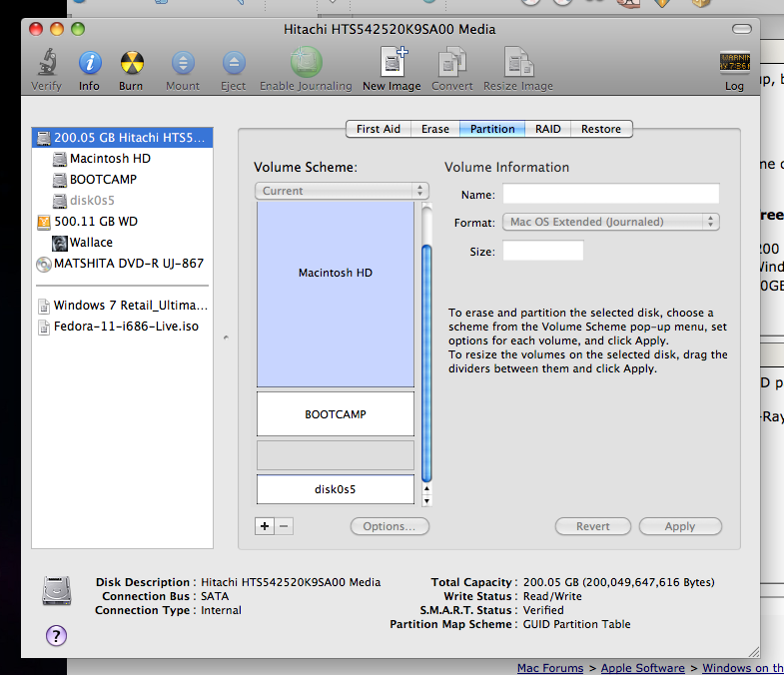Select disk0s5 partition block
Image resolution: width=784 pixels, height=675 pixels.
click(336, 489)
